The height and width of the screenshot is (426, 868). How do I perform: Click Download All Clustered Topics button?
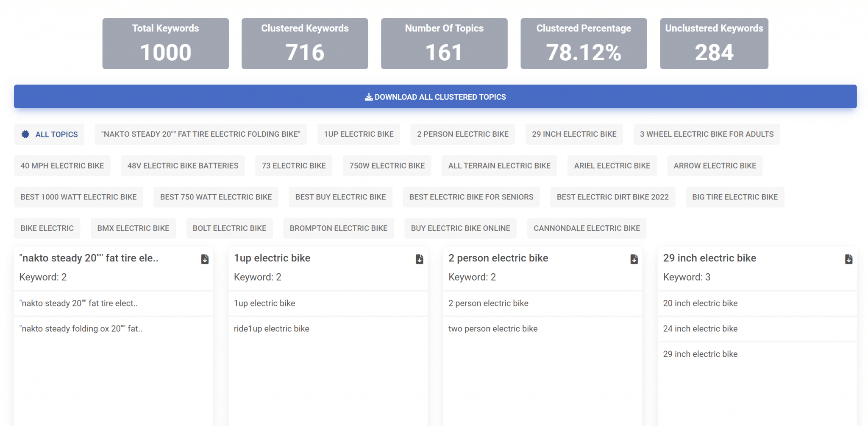coord(435,97)
